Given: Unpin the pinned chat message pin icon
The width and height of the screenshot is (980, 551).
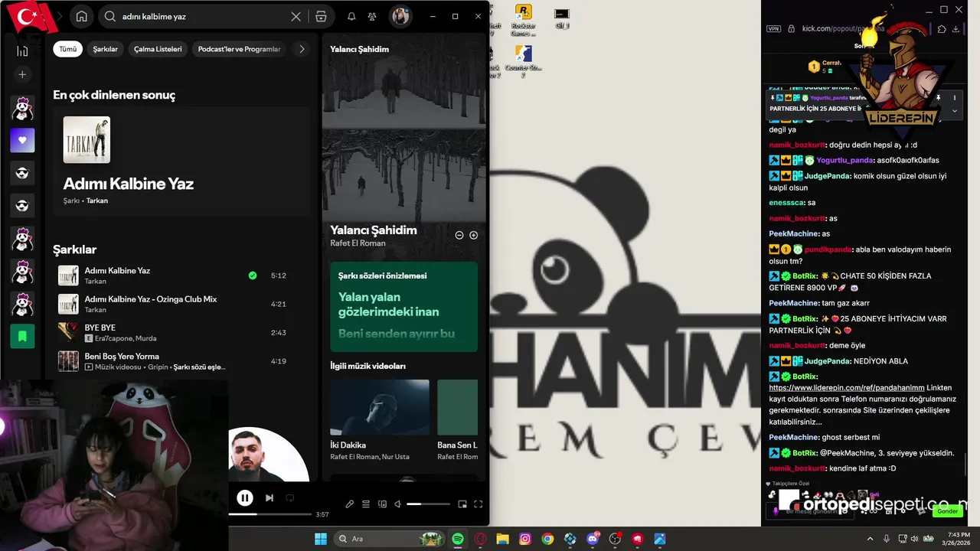Looking at the screenshot, I should pos(938,98).
